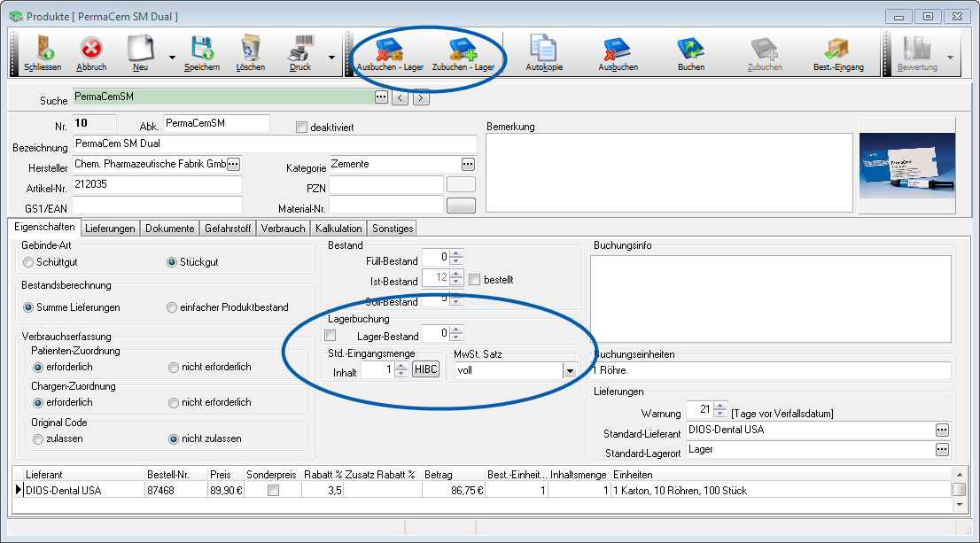
Task: Click the product image thumbnail
Action: [906, 166]
